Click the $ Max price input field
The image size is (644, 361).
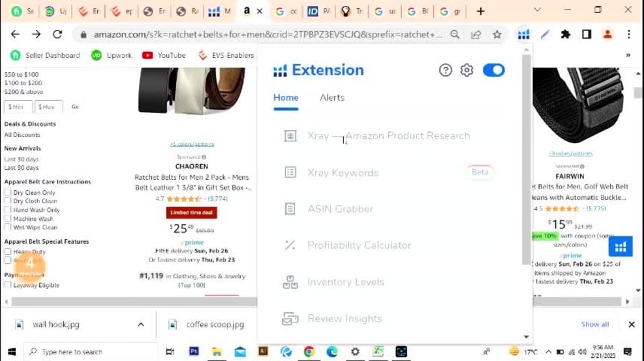point(48,107)
